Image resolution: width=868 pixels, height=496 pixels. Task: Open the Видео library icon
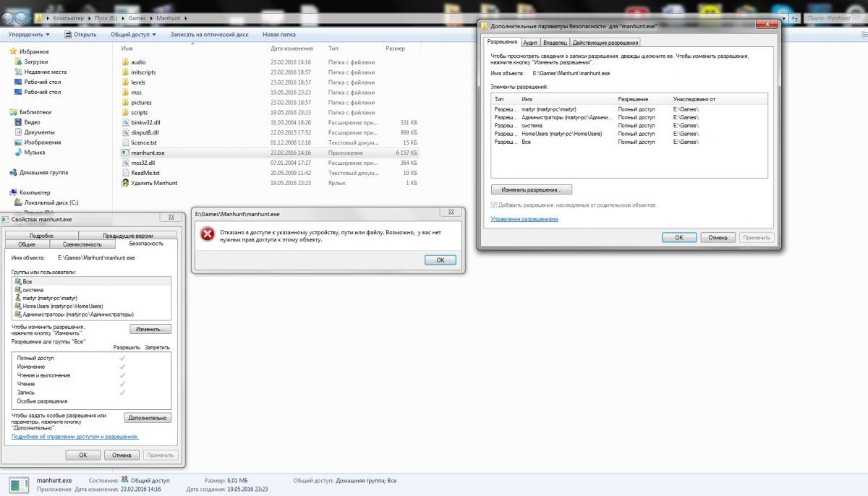click(x=18, y=122)
